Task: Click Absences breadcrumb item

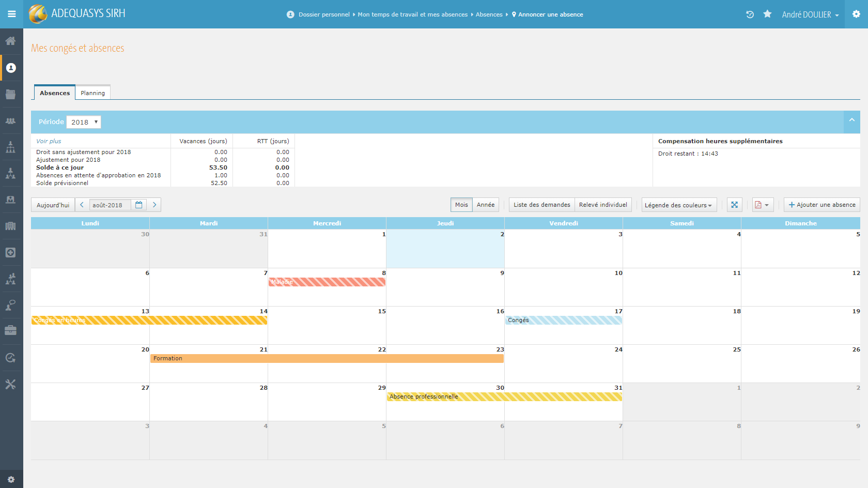Action: tap(489, 14)
